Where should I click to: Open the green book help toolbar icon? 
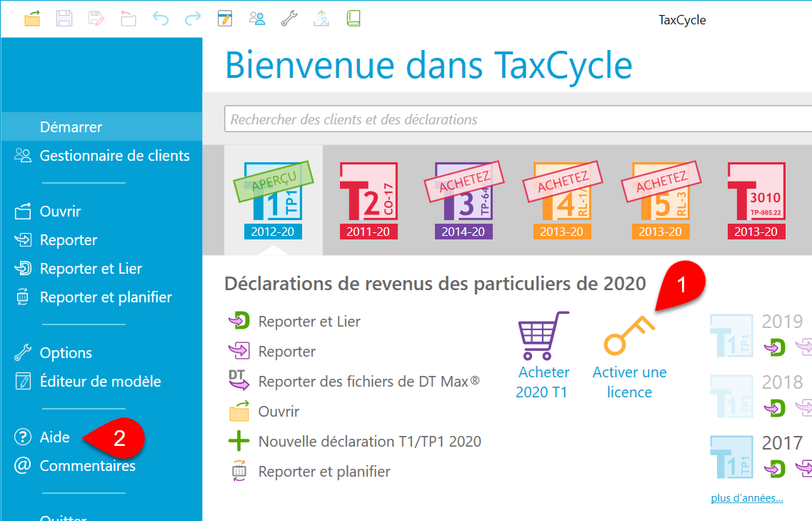354,19
